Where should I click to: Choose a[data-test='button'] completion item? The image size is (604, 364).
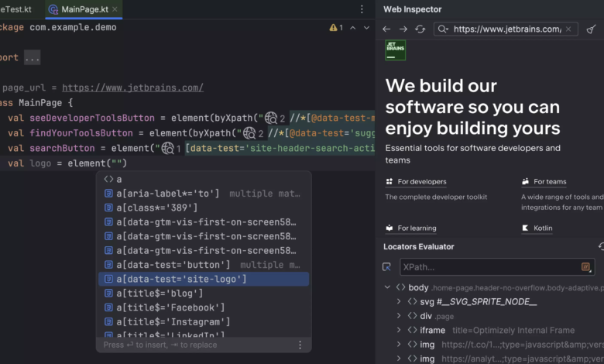pos(204,265)
